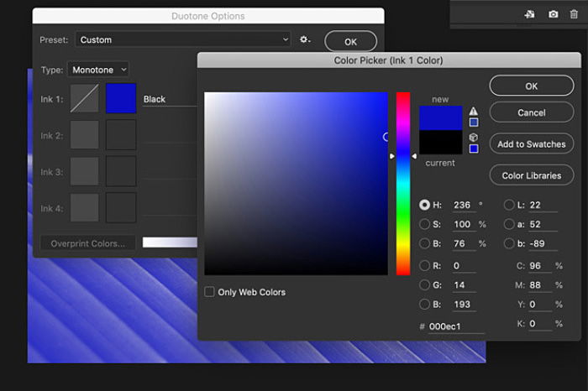Click the camera snapshot icon in panel
This screenshot has width=588, height=391.
pos(554,13)
